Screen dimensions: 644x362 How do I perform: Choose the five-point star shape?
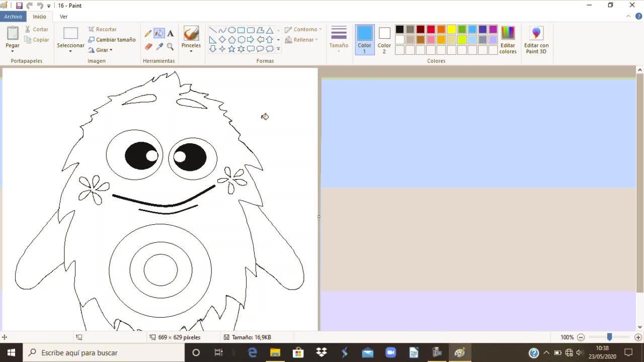[x=231, y=49]
